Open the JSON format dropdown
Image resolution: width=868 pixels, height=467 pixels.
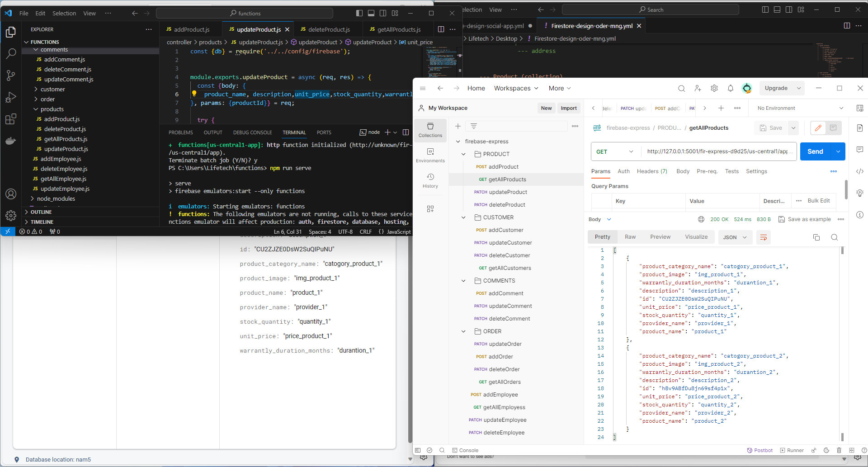click(735, 237)
